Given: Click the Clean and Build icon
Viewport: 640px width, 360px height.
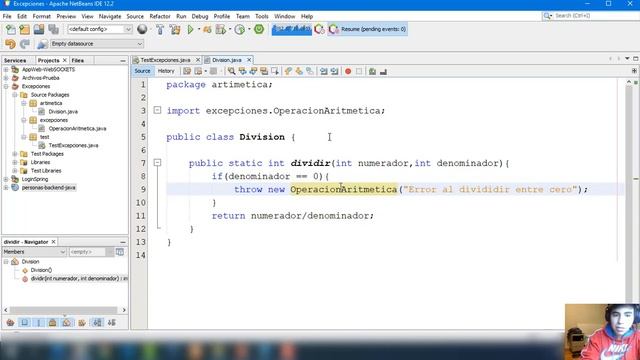Looking at the screenshot, I should tap(175, 29).
